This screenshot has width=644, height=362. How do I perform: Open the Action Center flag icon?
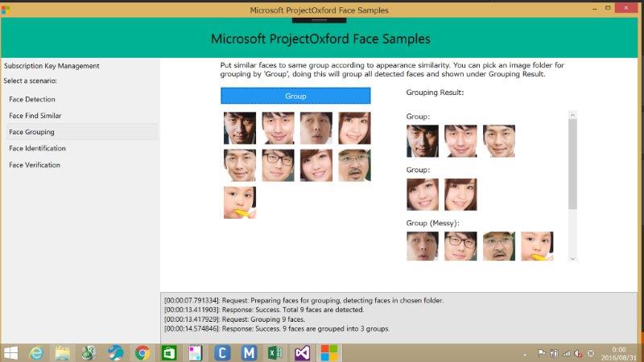541,353
